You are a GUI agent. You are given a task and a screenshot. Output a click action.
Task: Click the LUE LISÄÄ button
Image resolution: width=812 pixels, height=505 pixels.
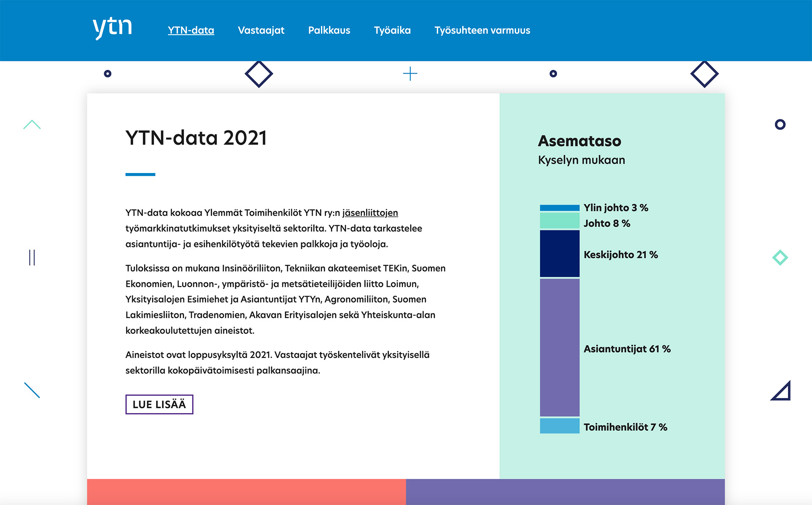click(159, 404)
